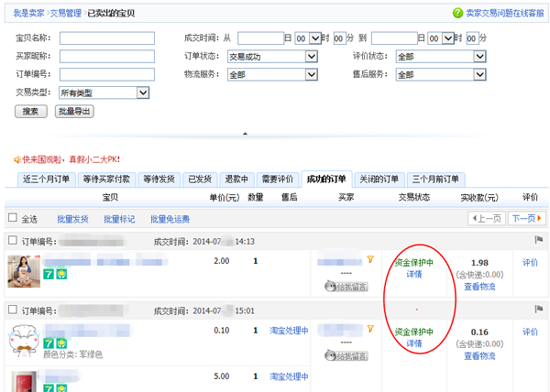Screen dimensions: 550x392
Task: Click 批量免运费 link
Action: (x=170, y=219)
